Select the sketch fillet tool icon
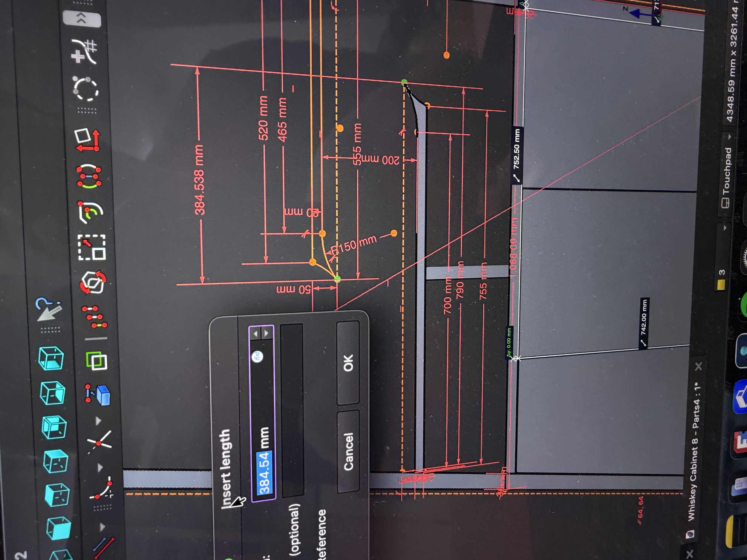This screenshot has width=747, height=560. (102, 490)
